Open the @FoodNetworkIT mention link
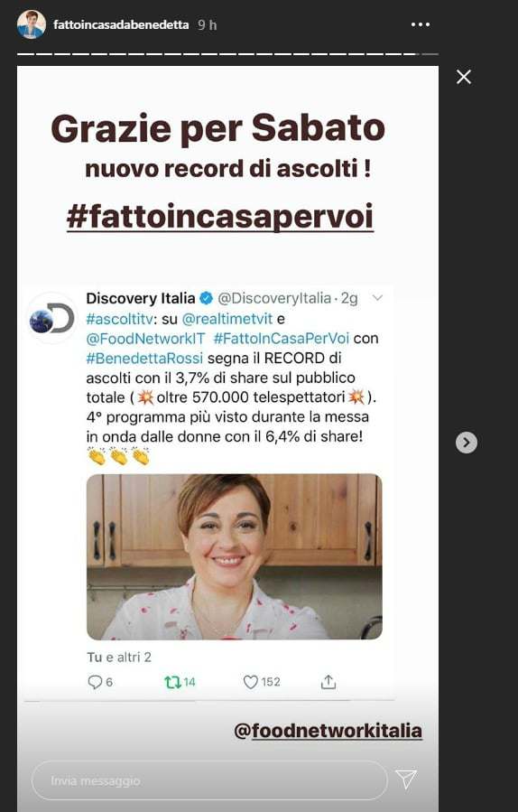 145,339
